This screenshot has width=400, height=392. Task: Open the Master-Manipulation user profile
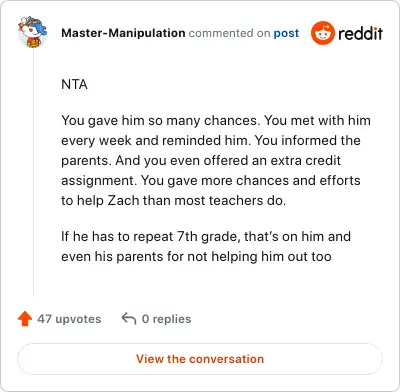(x=123, y=33)
